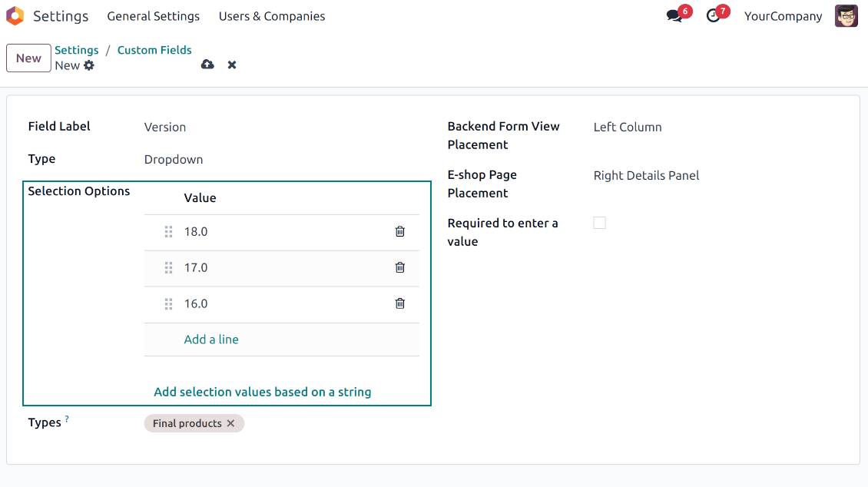Click drag handle of 16.0 row

(x=168, y=304)
